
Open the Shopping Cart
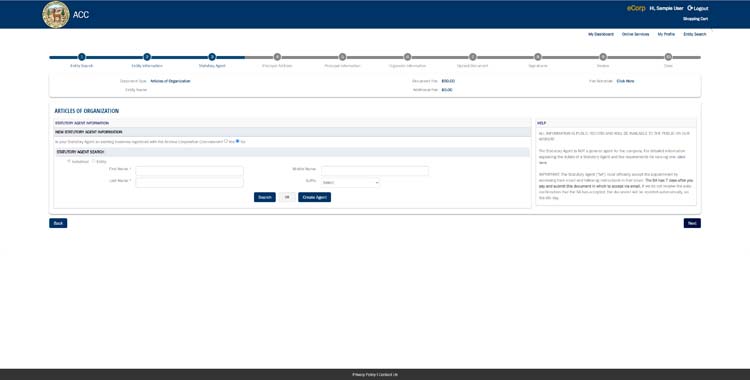695,19
